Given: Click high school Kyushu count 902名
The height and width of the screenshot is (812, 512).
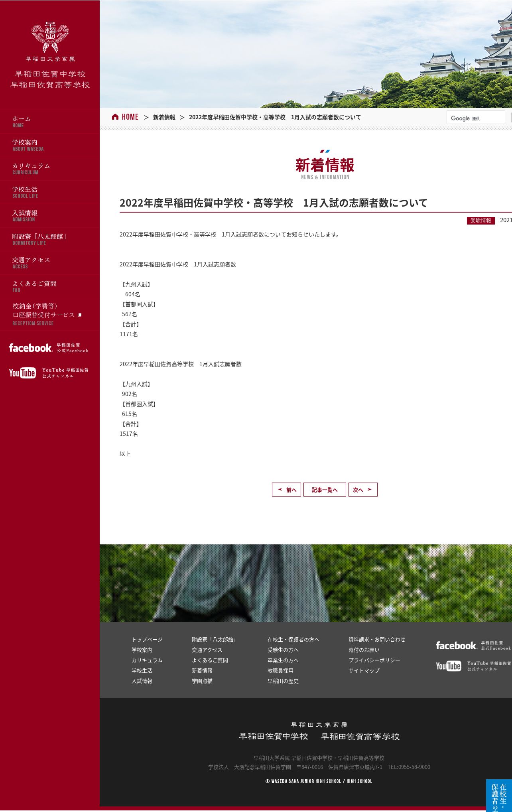Looking at the screenshot, I should [130, 394].
